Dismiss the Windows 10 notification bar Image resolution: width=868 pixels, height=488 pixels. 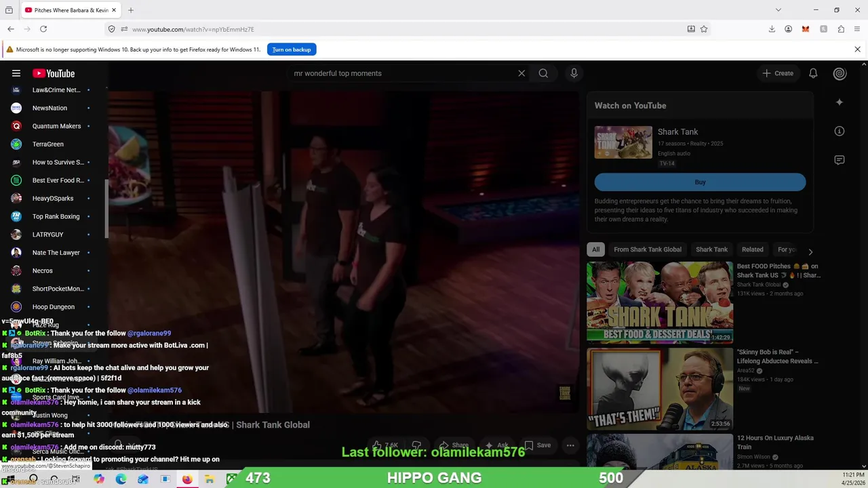[857, 49]
